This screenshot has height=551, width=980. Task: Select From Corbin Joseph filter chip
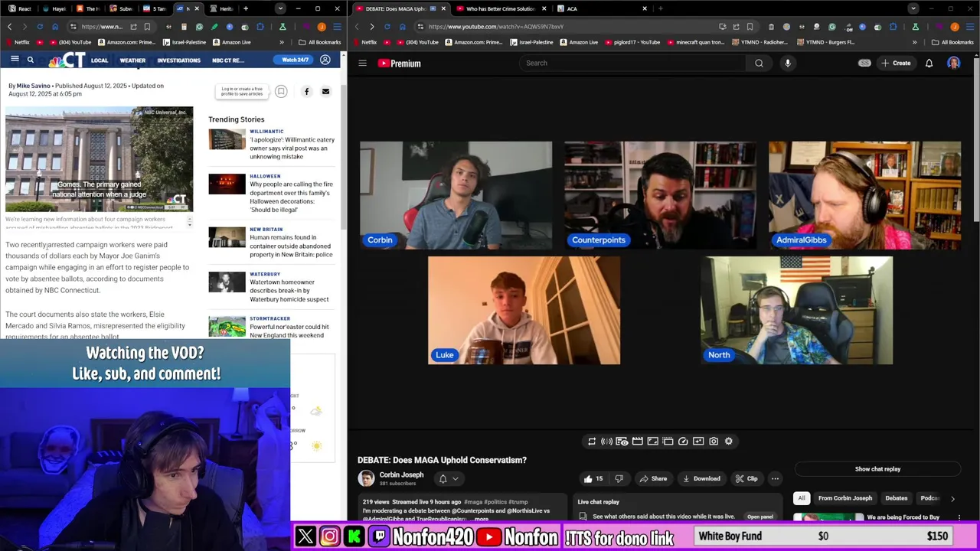click(x=844, y=498)
